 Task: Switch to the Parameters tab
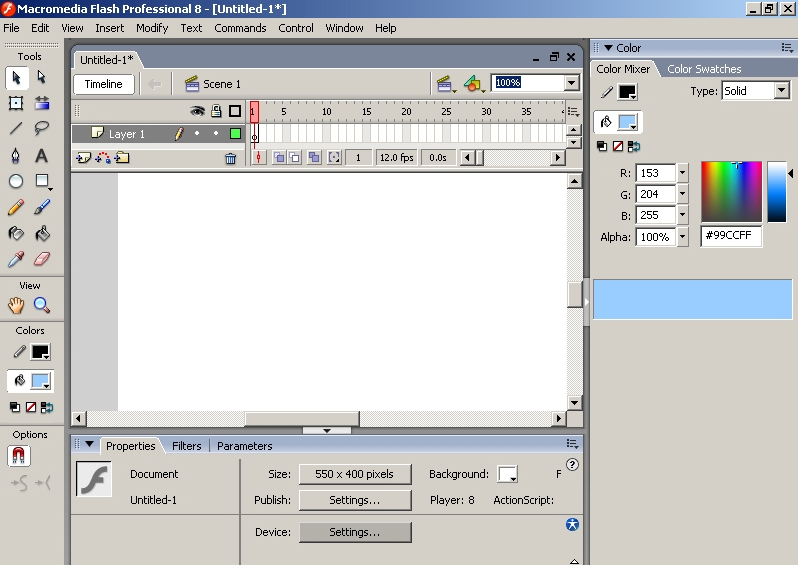(x=245, y=446)
